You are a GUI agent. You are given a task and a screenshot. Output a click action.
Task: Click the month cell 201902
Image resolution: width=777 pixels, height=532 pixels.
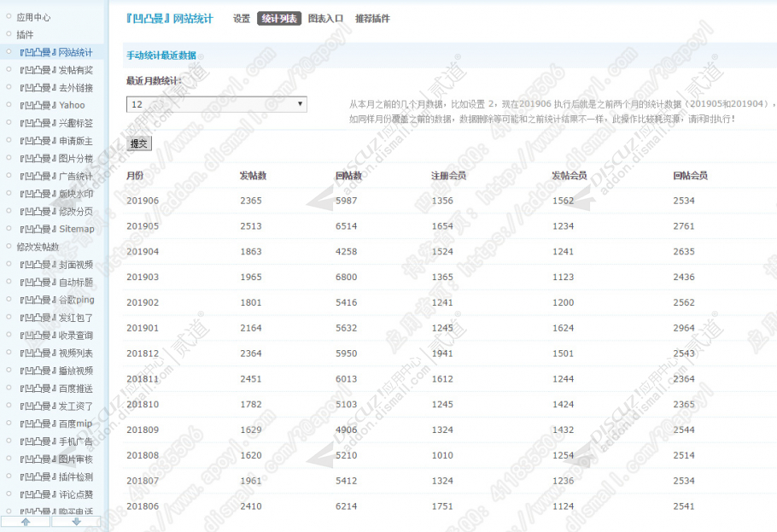143,302
